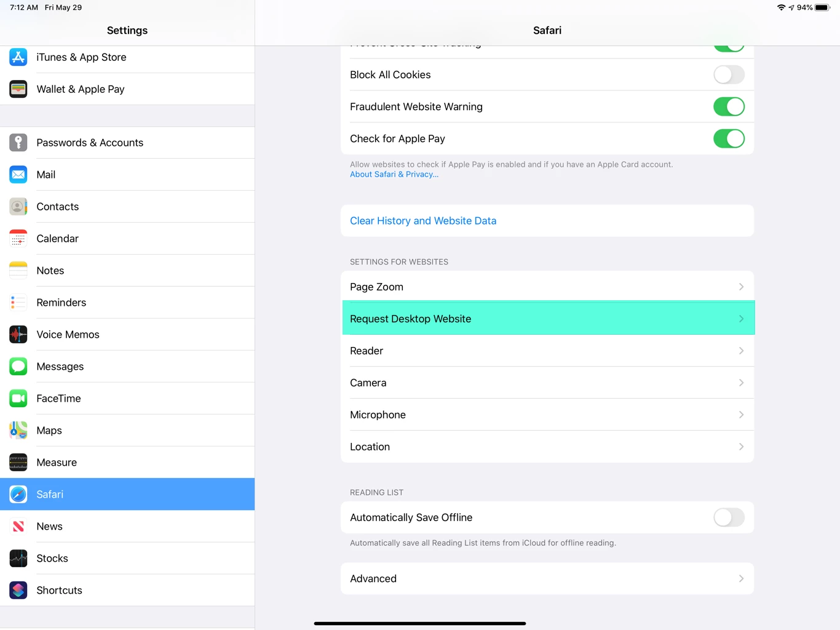Tap the Voice Memos label
The height and width of the screenshot is (630, 840).
[68, 335]
